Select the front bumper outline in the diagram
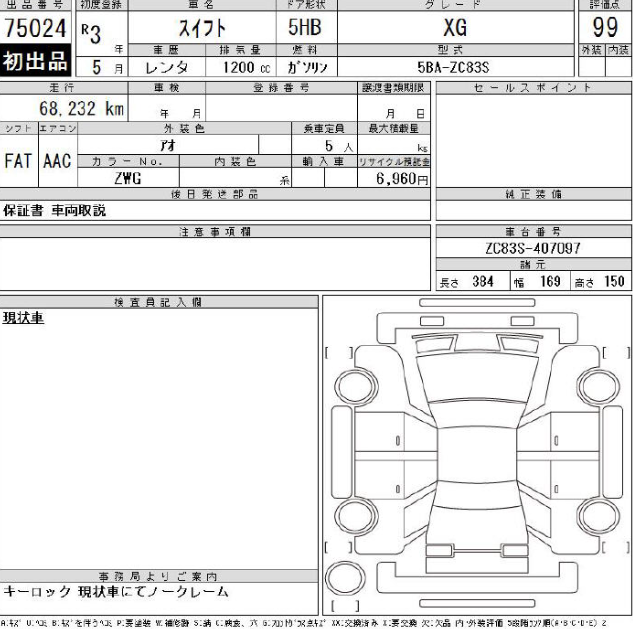Screen dimensions: 633x629 476,302
